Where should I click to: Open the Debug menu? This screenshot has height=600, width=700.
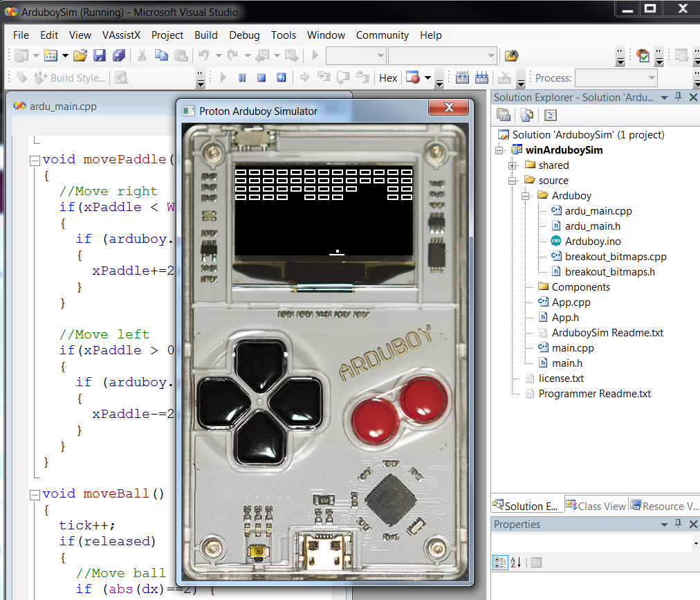point(244,35)
